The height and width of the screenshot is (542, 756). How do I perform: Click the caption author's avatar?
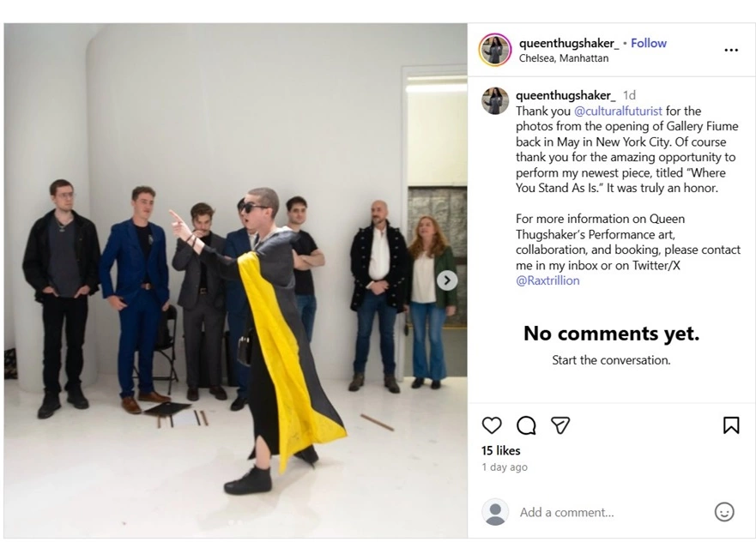495,100
